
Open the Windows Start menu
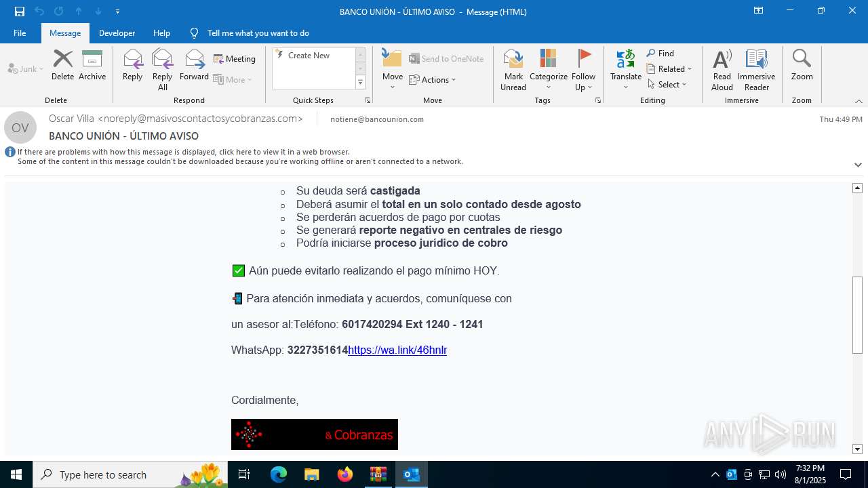pos(16,474)
